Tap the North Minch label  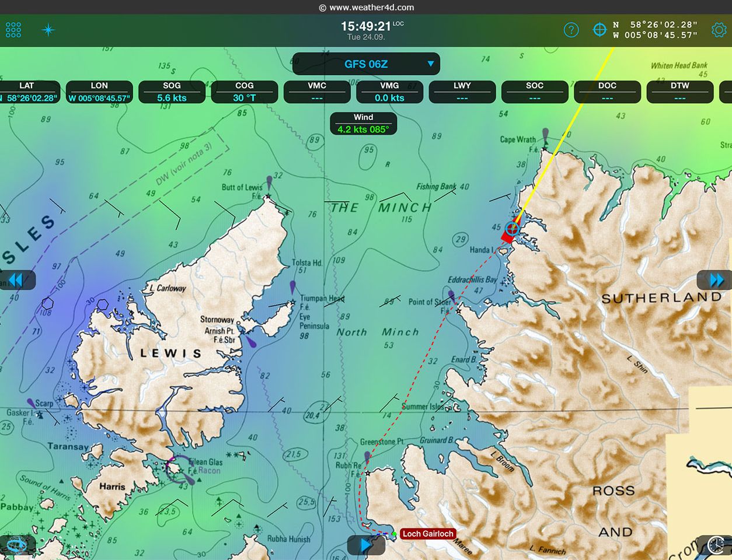pos(378,332)
